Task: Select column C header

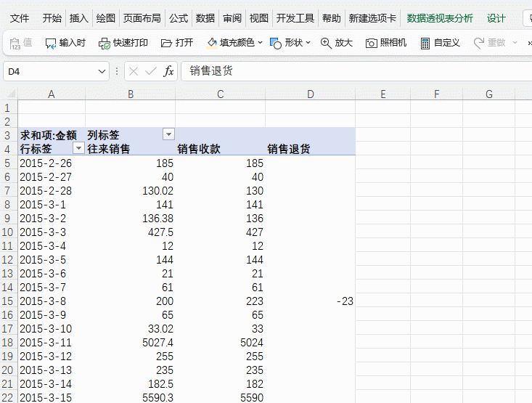Action: pyautogui.click(x=220, y=94)
